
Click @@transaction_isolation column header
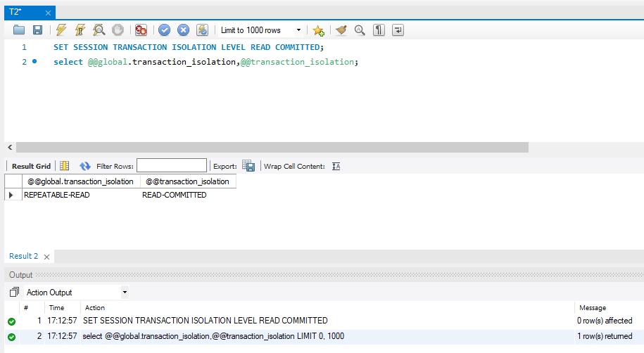(188, 181)
